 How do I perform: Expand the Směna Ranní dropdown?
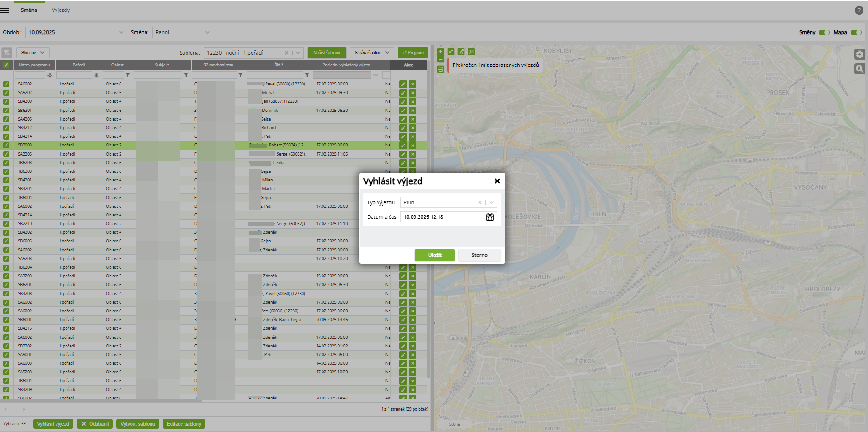tap(207, 32)
